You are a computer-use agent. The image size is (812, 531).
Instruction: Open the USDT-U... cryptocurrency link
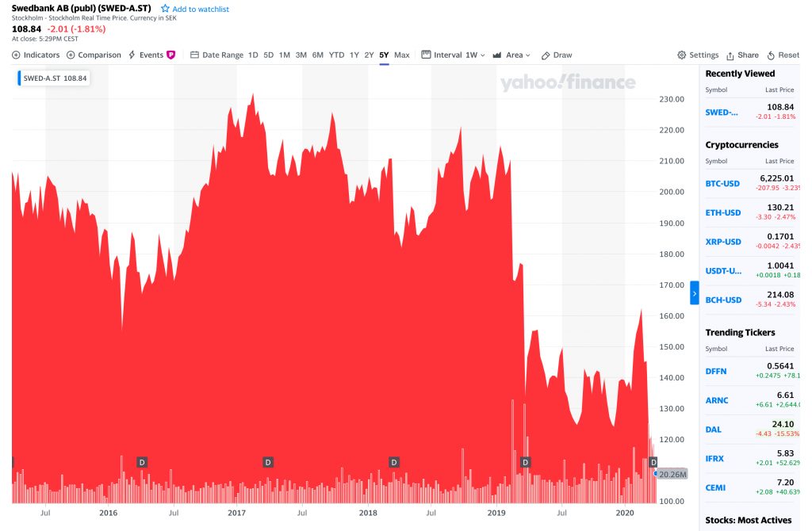[723, 271]
